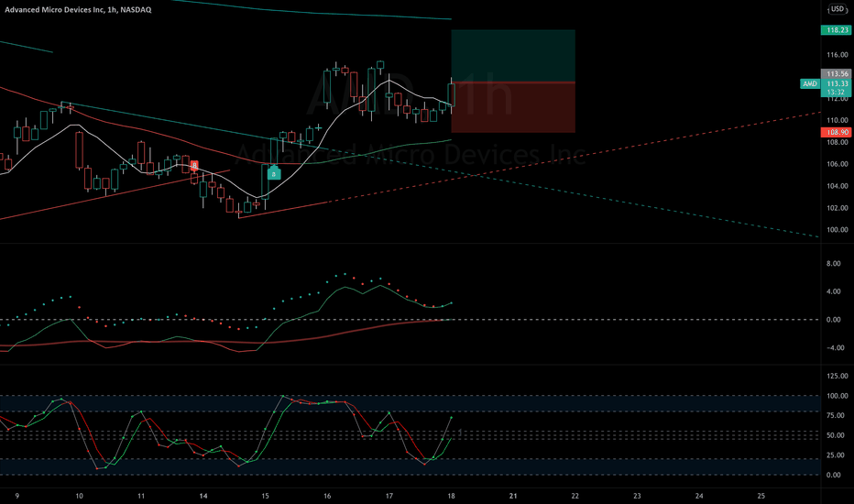
Task: Open the USD currency selector
Action: 838,9
